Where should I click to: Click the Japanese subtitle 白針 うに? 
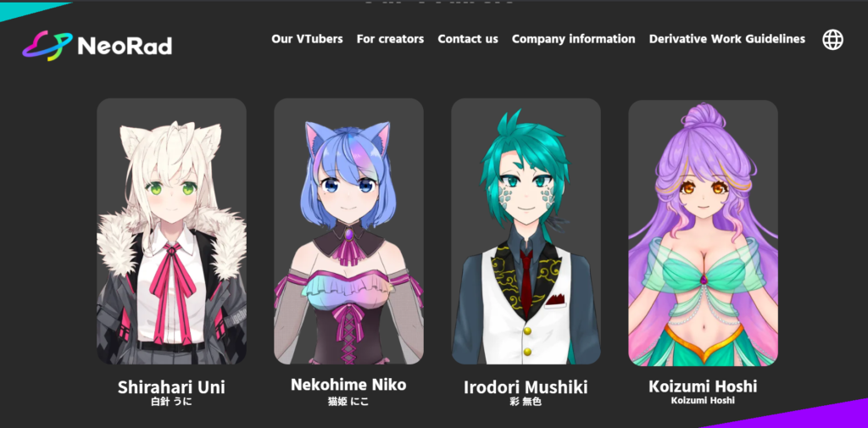click(x=171, y=402)
